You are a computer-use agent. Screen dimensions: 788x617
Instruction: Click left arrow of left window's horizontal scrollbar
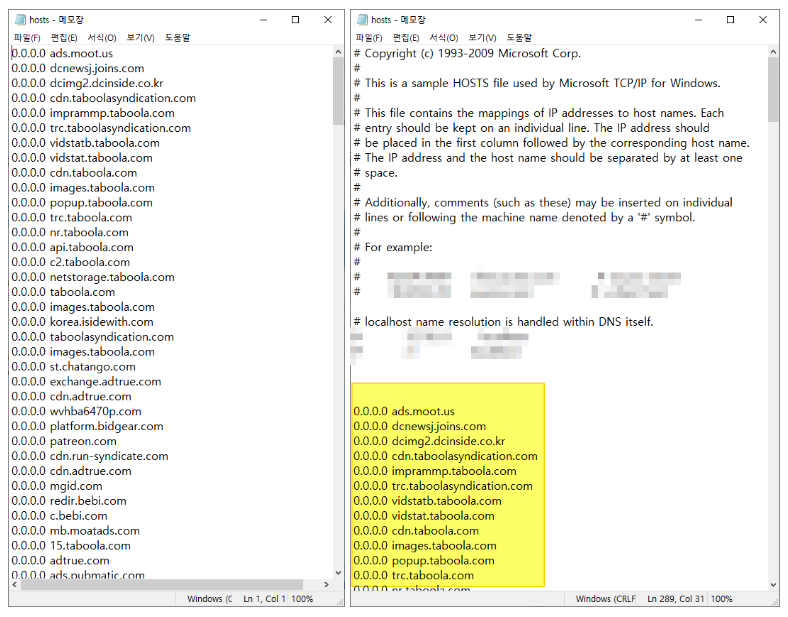pos(15,584)
